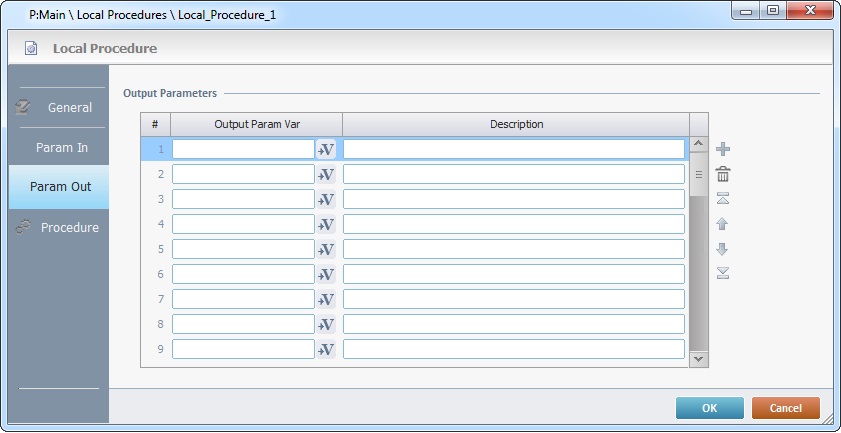Click the Description field in row 4
841x433 pixels.
tap(514, 224)
